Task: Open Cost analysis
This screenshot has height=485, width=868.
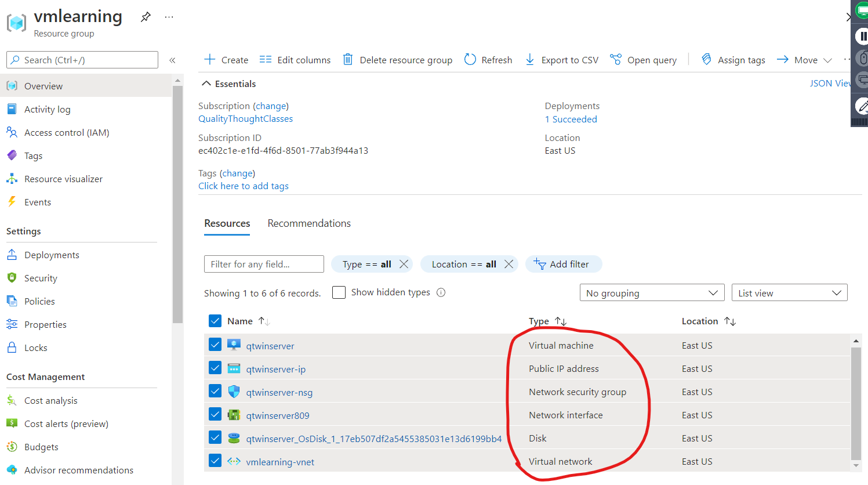Action: tap(50, 400)
